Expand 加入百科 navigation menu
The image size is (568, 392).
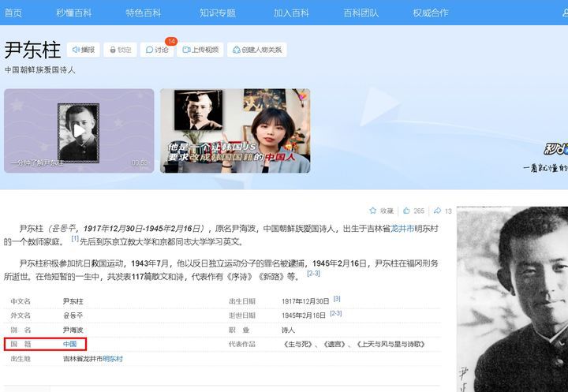tap(291, 13)
